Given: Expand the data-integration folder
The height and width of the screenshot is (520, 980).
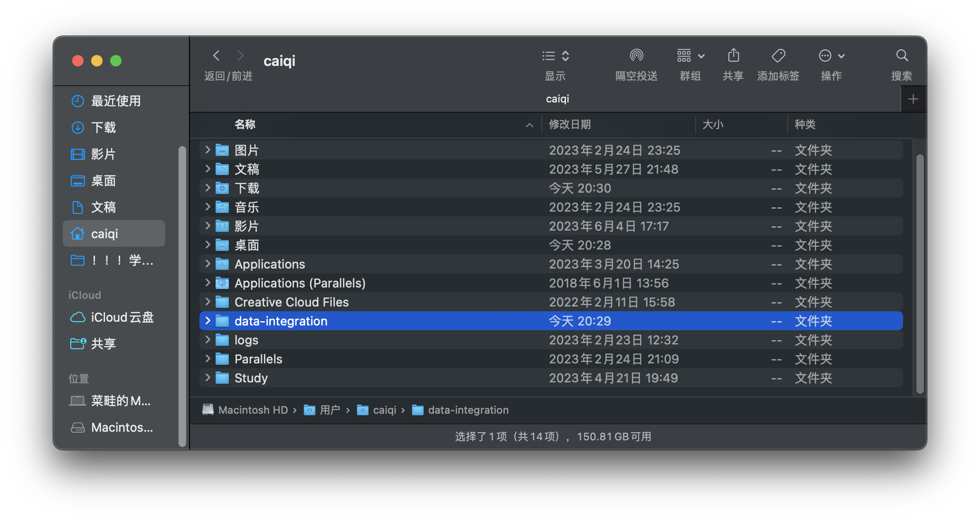Looking at the screenshot, I should click(x=207, y=321).
